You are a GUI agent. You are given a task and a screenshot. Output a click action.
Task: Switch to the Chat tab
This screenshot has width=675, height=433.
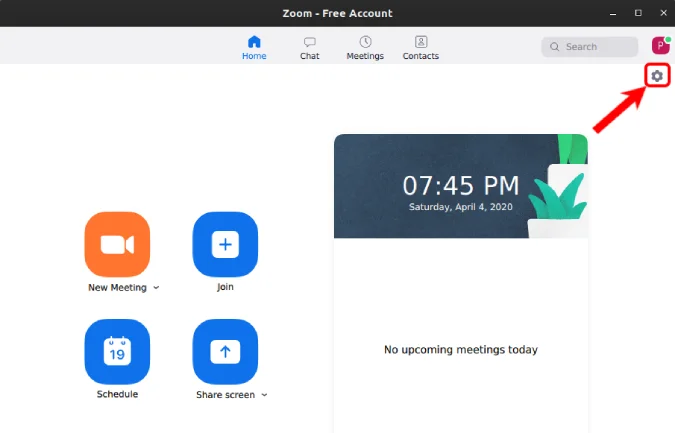[x=310, y=48]
